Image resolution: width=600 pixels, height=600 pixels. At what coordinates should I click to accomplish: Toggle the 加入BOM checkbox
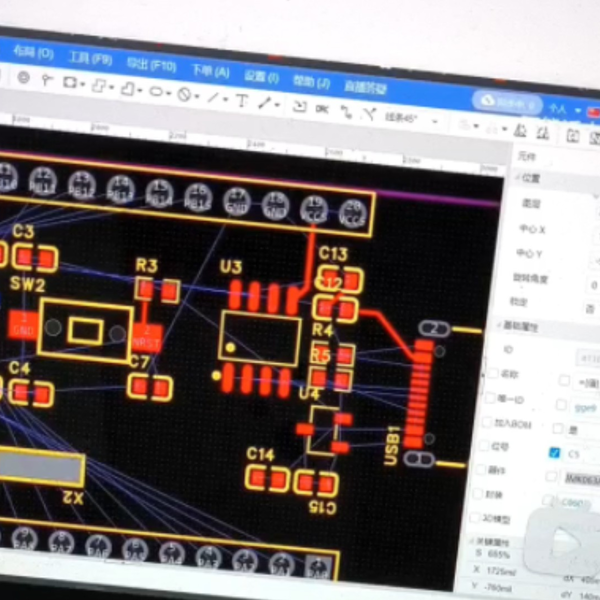(487, 422)
